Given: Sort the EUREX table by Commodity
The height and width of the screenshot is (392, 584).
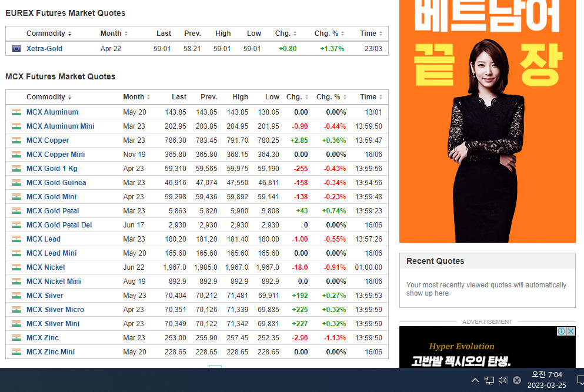Looking at the screenshot, I should click(48, 33).
